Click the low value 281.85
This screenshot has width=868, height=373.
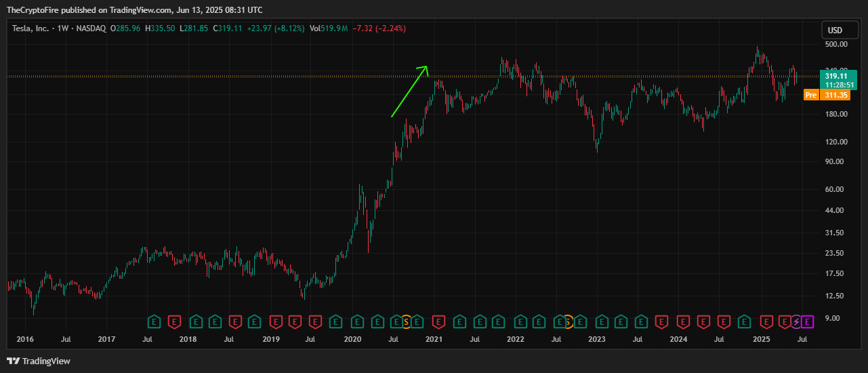coord(194,28)
